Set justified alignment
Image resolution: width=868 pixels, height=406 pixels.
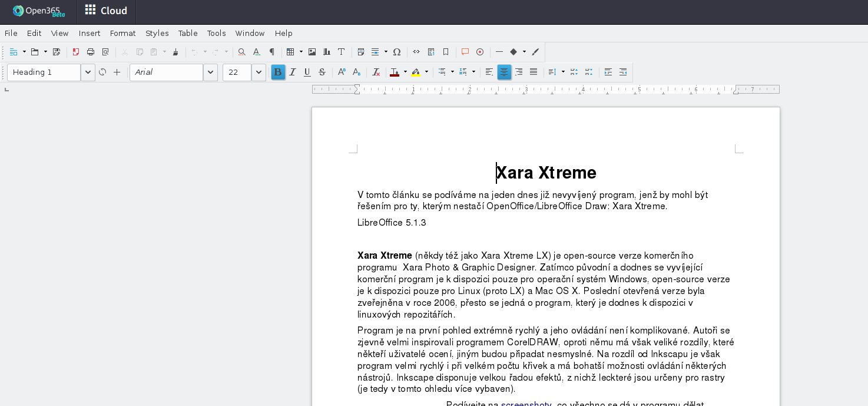pos(534,72)
